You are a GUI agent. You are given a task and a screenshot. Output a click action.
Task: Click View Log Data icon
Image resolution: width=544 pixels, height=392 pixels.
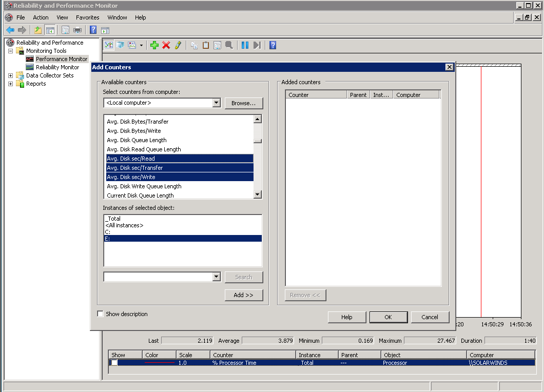click(121, 45)
